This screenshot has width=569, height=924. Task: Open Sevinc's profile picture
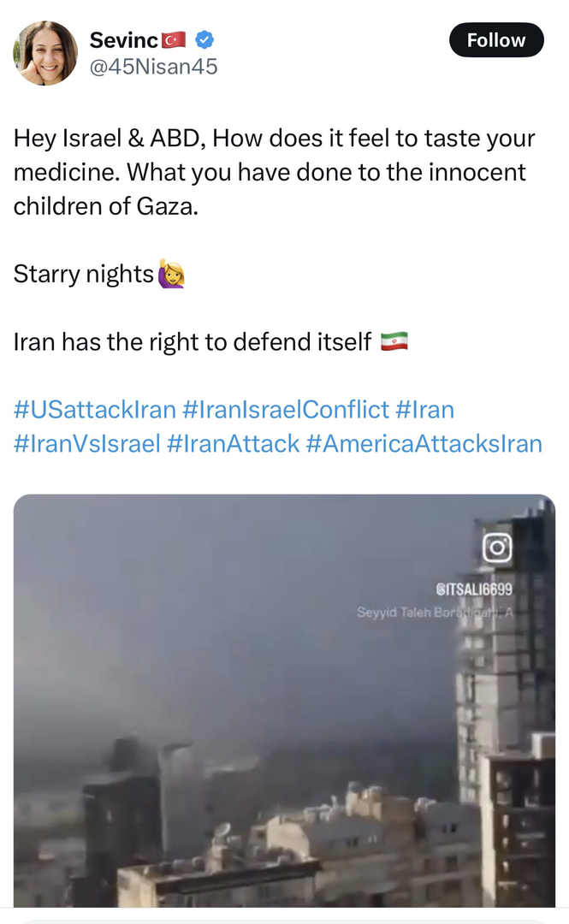pyautogui.click(x=44, y=53)
